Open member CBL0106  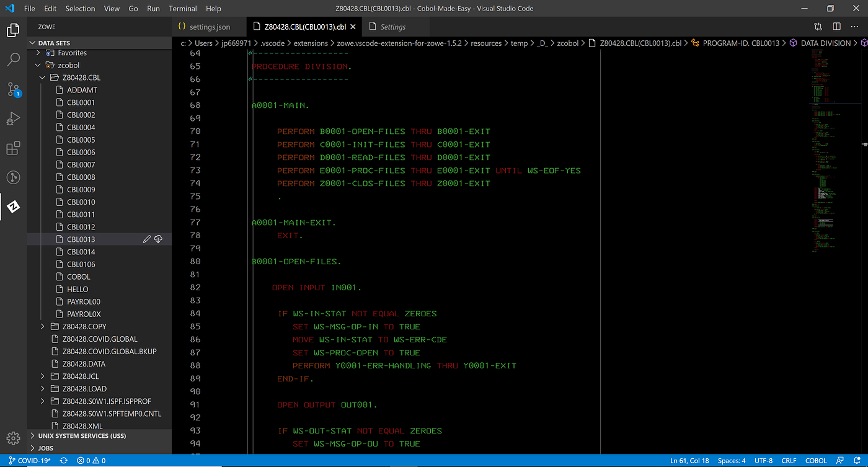[x=81, y=264]
